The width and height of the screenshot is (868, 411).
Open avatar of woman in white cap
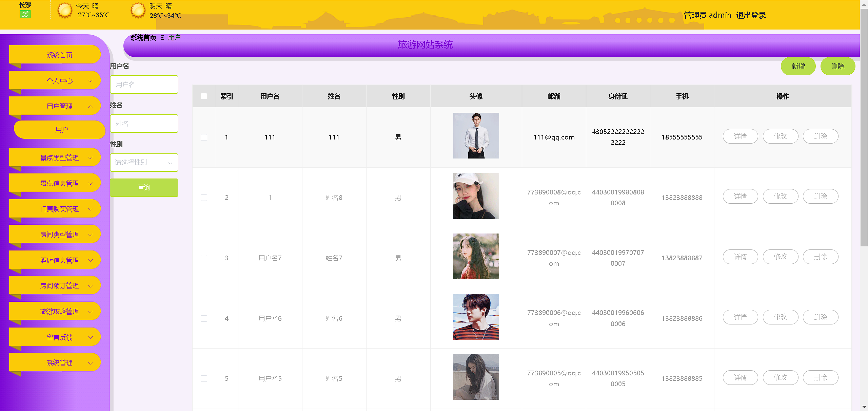pos(476,196)
